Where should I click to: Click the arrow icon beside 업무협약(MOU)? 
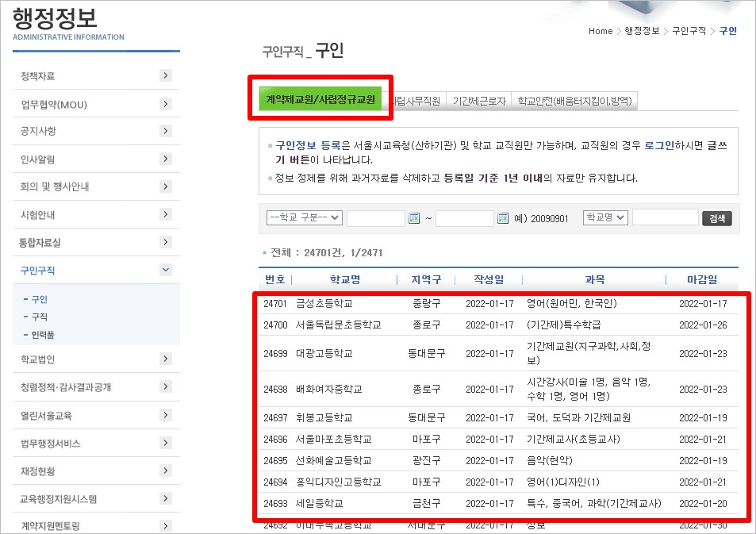(165, 104)
